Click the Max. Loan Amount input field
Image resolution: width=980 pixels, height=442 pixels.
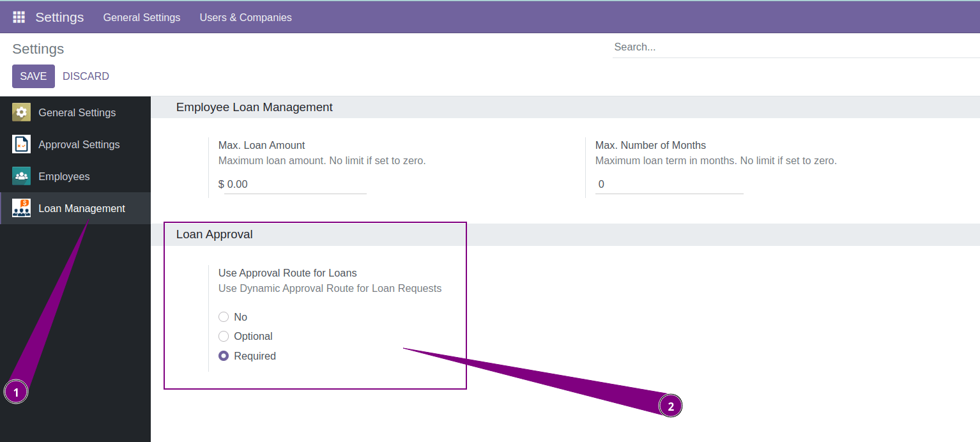294,184
